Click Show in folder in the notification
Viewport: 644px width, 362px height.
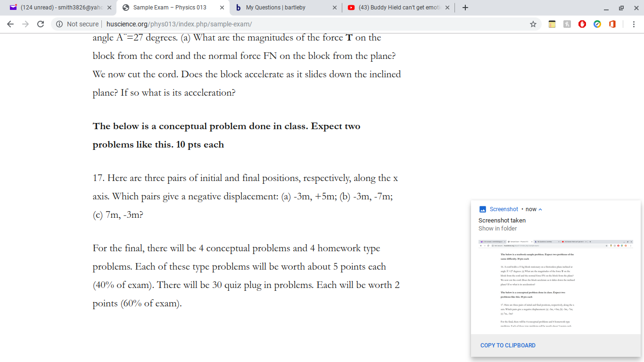click(x=497, y=229)
